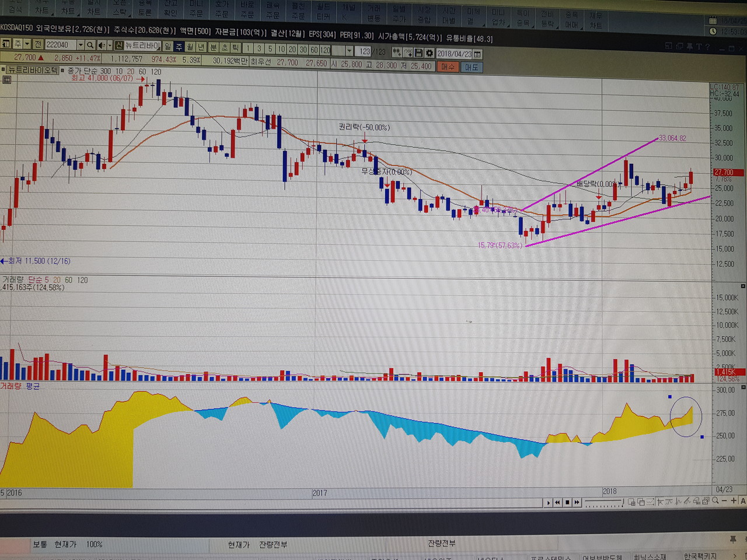The width and height of the screenshot is (747, 560).
Task: Click the grid icon at chart top-left corner
Action: (x=7, y=79)
